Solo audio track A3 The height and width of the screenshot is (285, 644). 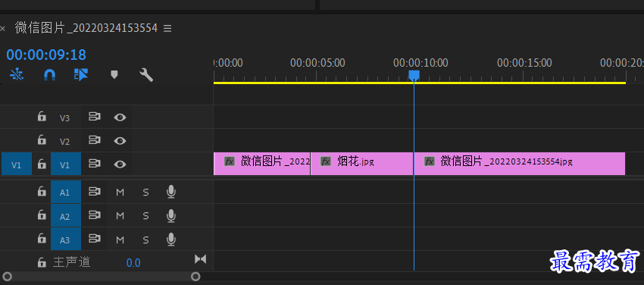point(145,239)
